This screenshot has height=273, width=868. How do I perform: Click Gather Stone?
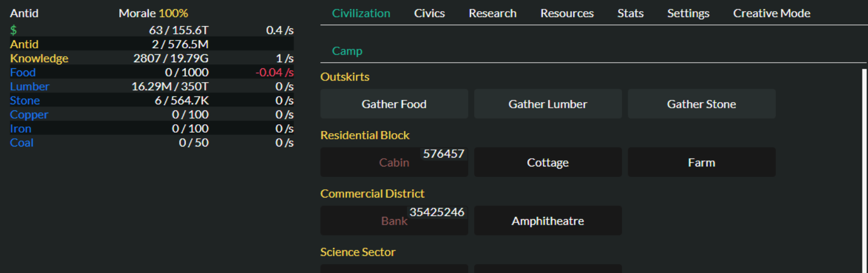tap(702, 104)
